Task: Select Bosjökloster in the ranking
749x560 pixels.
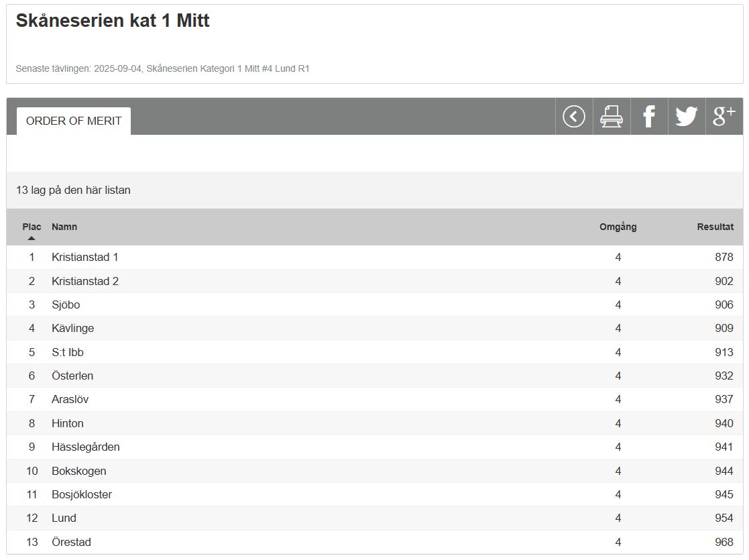Action: (82, 494)
